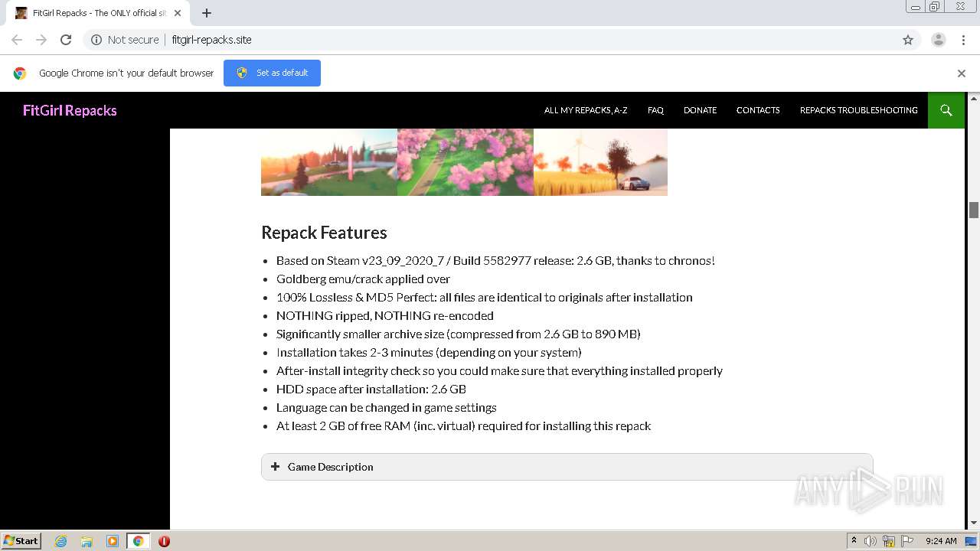Open the network tray icon
Screen dimensions: 980x551
889,541
